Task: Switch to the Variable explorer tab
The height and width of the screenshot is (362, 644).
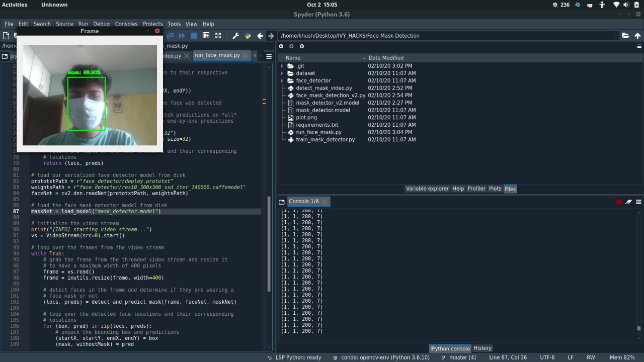Action: click(x=427, y=189)
